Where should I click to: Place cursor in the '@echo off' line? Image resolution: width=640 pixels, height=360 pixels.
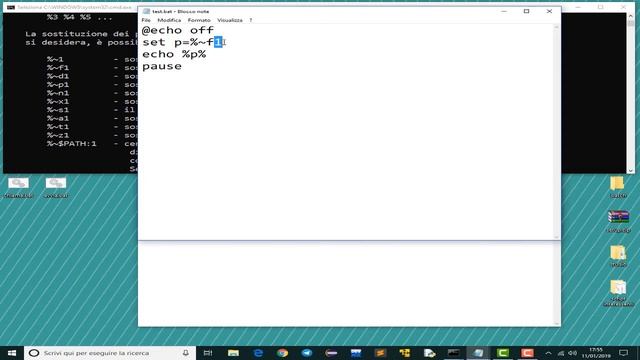pyautogui.click(x=178, y=30)
